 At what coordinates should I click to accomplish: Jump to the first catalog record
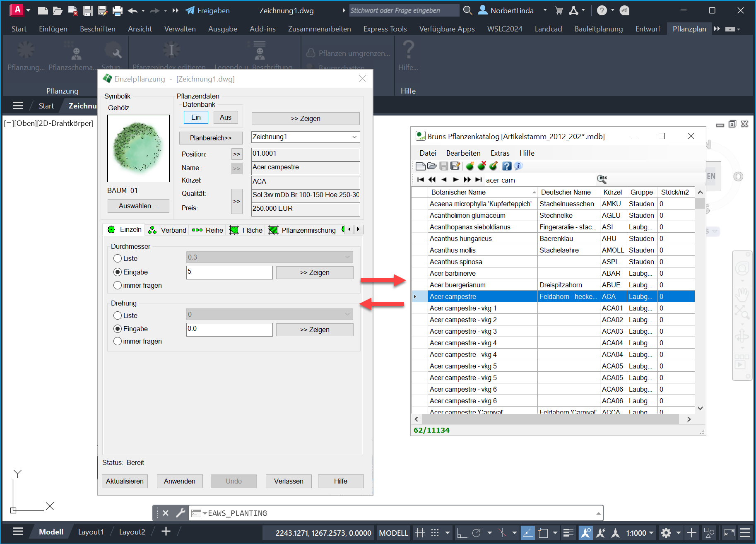(421, 180)
